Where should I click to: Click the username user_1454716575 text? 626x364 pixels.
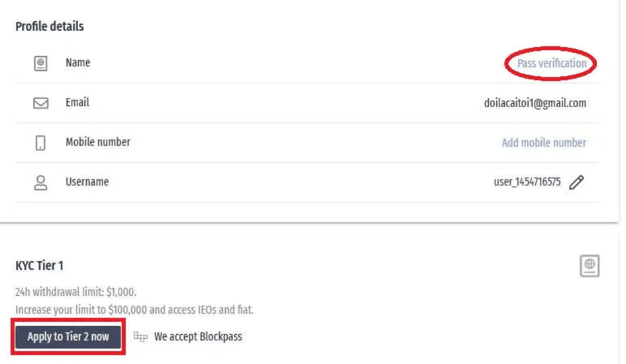point(527,182)
